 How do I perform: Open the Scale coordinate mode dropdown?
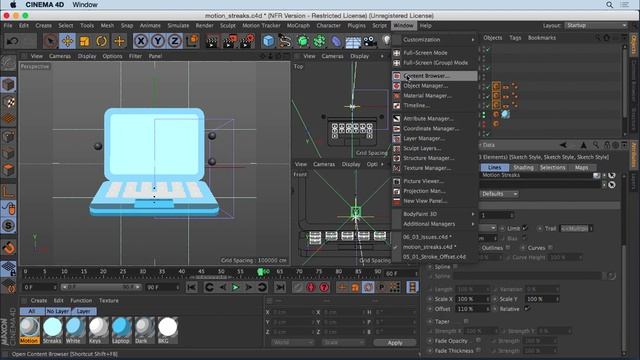343,342
